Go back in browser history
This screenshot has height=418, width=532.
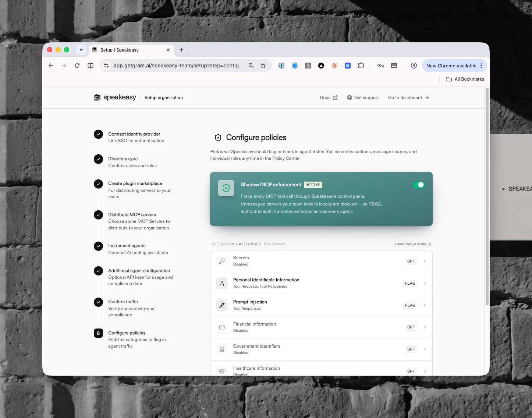pyautogui.click(x=51, y=66)
